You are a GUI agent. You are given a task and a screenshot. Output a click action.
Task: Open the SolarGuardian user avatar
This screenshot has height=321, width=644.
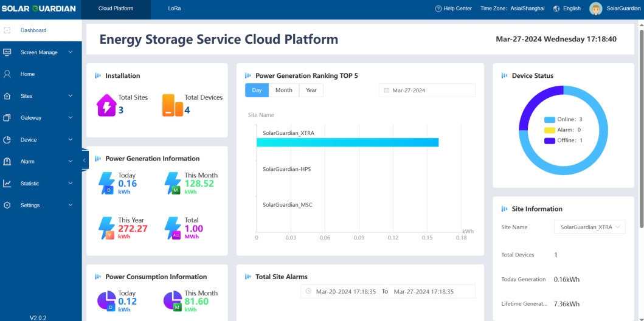pos(596,9)
